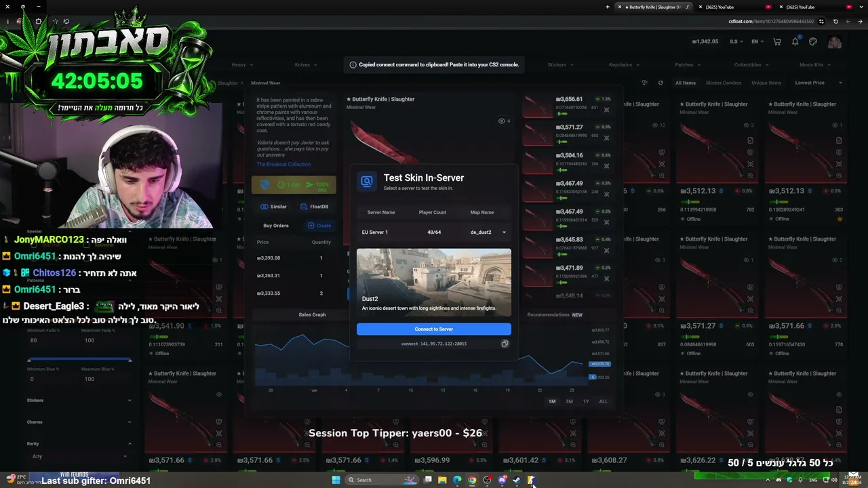Click Connect to Server button
868x488 pixels.
434,329
